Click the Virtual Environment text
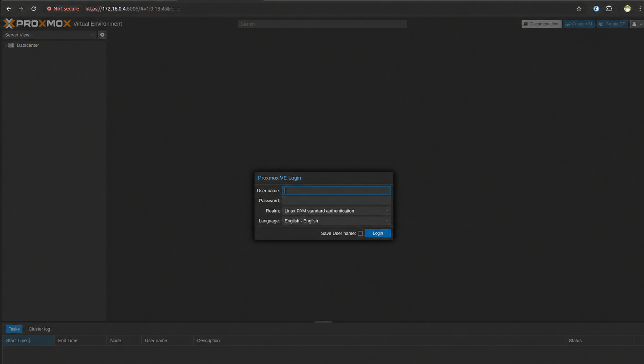 tap(98, 24)
